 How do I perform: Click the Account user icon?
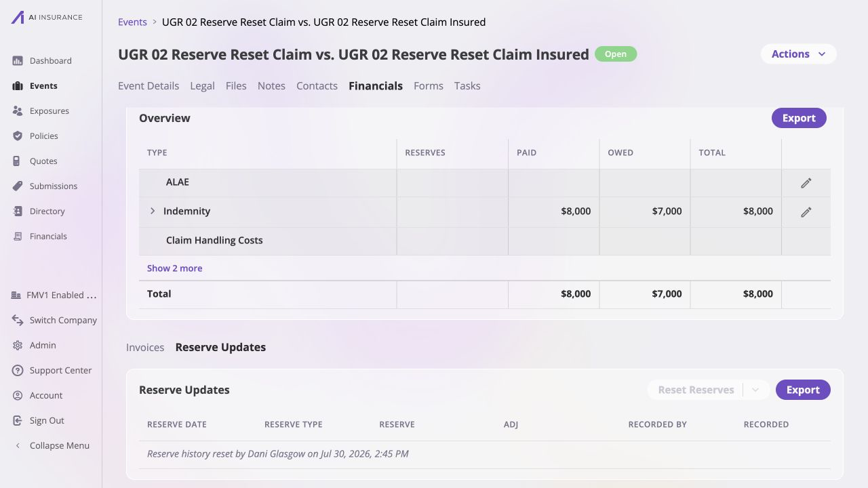[x=18, y=396]
